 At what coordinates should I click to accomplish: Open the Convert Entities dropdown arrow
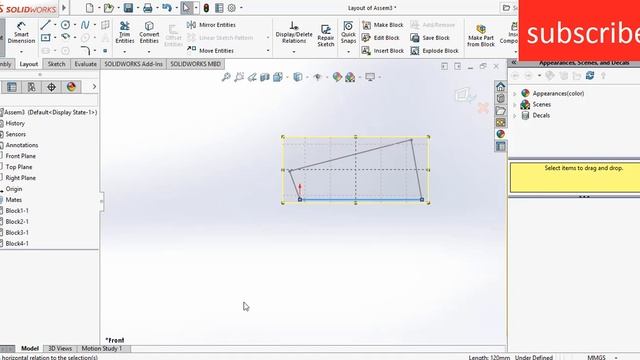point(149,52)
